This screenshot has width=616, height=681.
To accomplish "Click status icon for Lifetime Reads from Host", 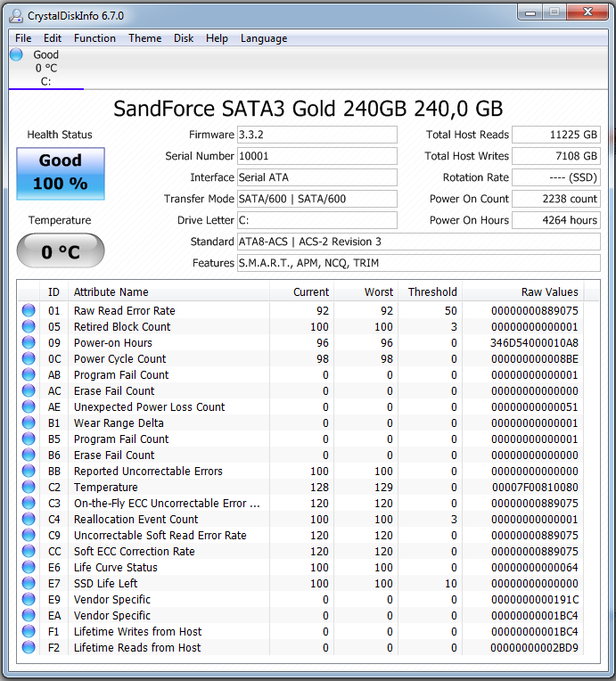I will (29, 647).
